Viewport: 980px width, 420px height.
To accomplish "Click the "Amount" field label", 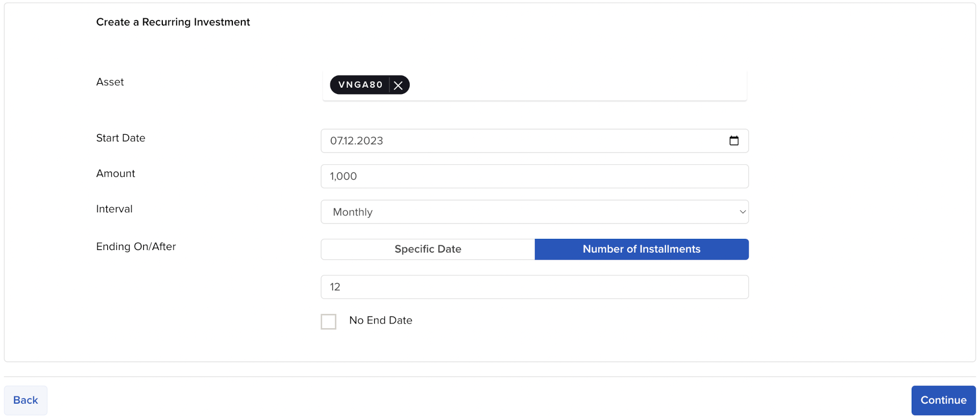I will coord(115,174).
